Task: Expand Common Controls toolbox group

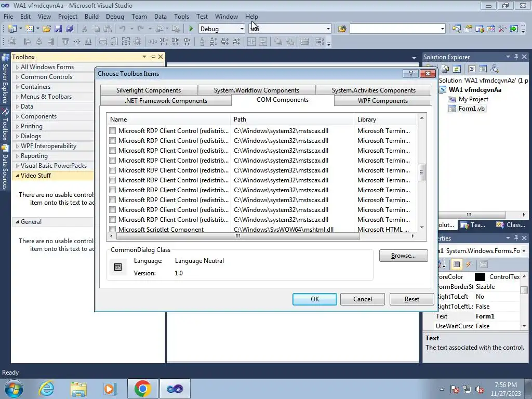Action: 17,77
